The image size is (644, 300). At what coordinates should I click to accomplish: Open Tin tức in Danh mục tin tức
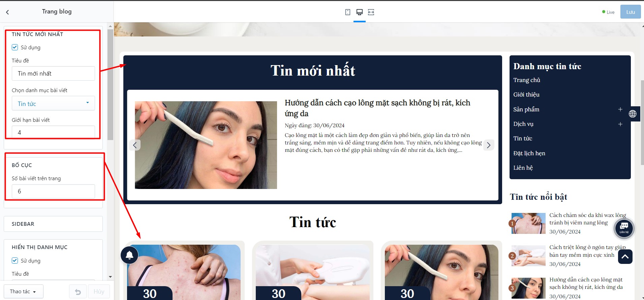point(523,138)
